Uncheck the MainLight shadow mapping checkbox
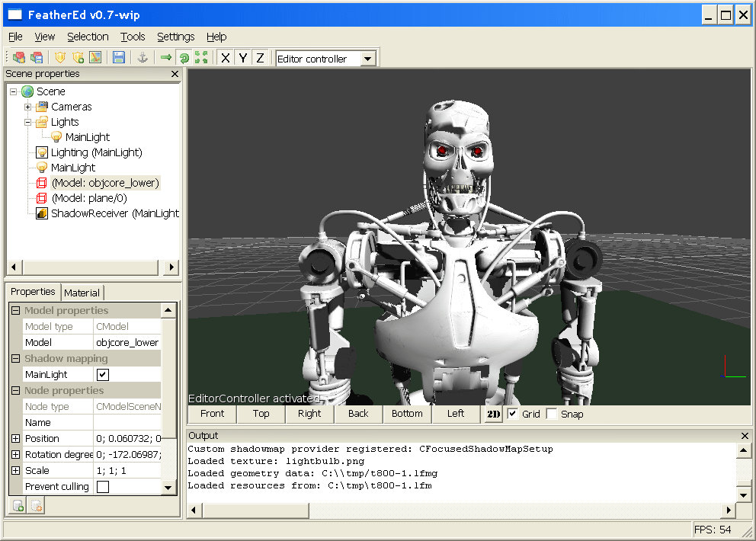The width and height of the screenshot is (756, 541). click(x=102, y=375)
